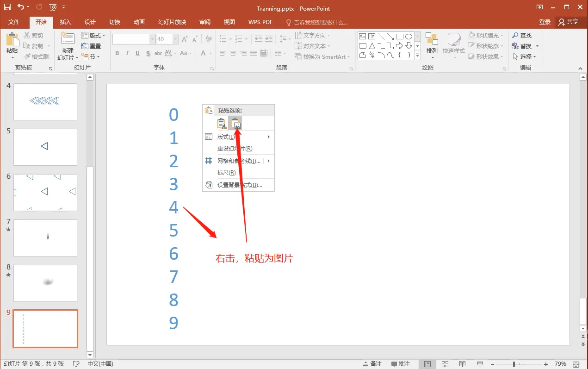This screenshot has width=588, height=369.
Task: Select the text box shape in gallery
Action: click(x=363, y=37)
